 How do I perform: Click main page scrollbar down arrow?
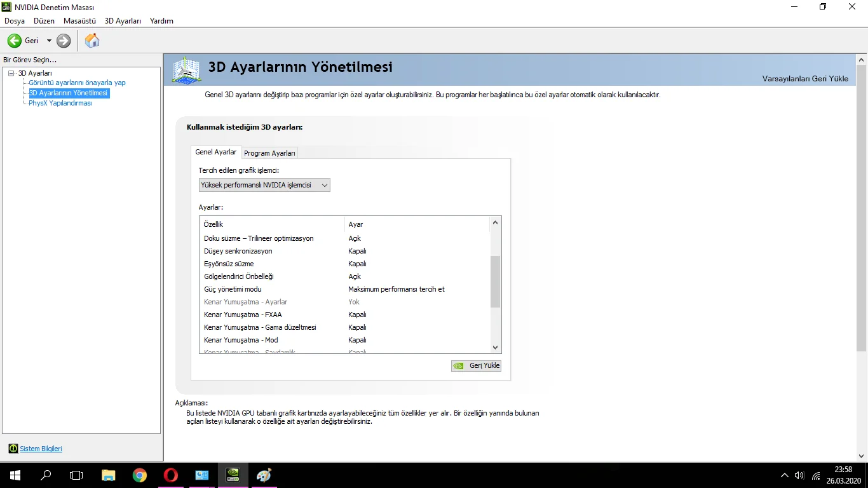862,455
